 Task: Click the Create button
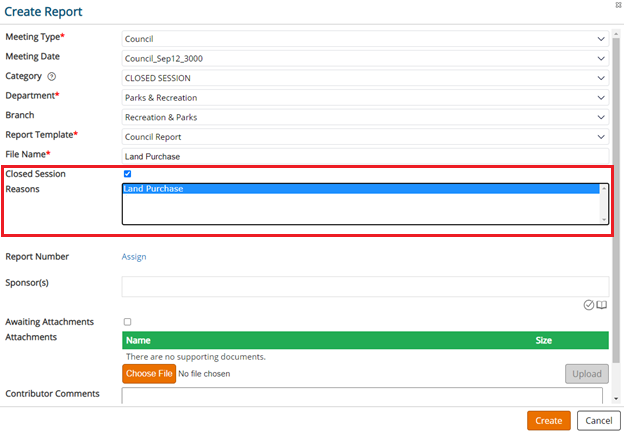coord(549,421)
